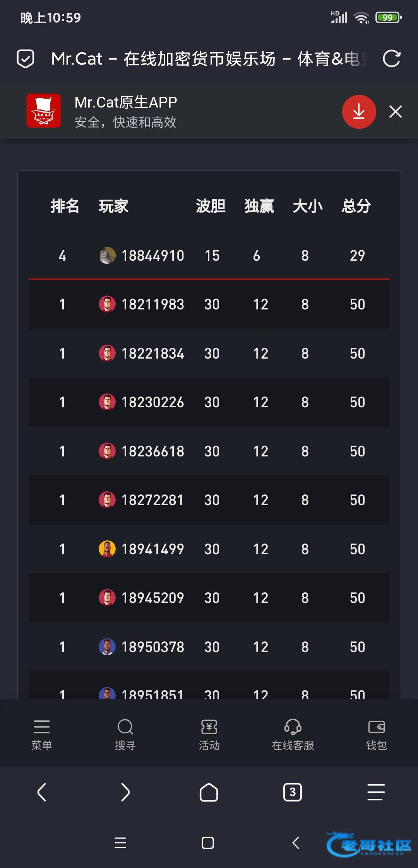Image resolution: width=418 pixels, height=868 pixels.
Task: Select player 18211983 row
Action: tap(209, 304)
